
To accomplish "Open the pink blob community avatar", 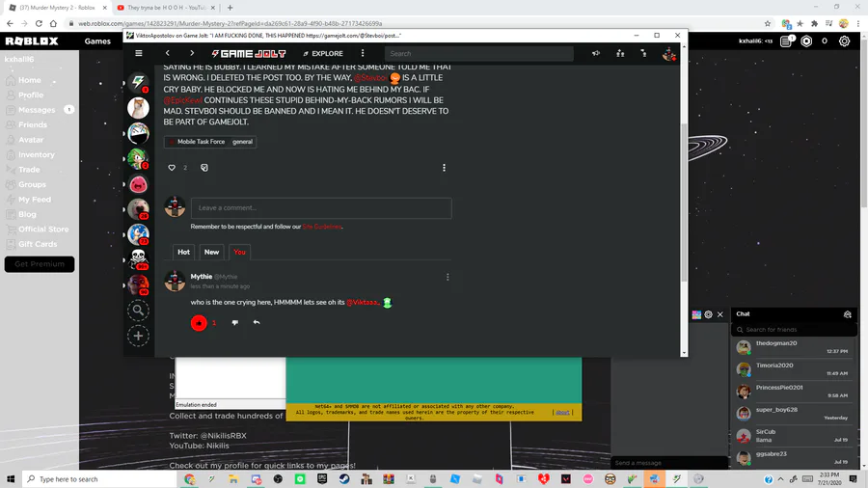I will [x=138, y=183].
